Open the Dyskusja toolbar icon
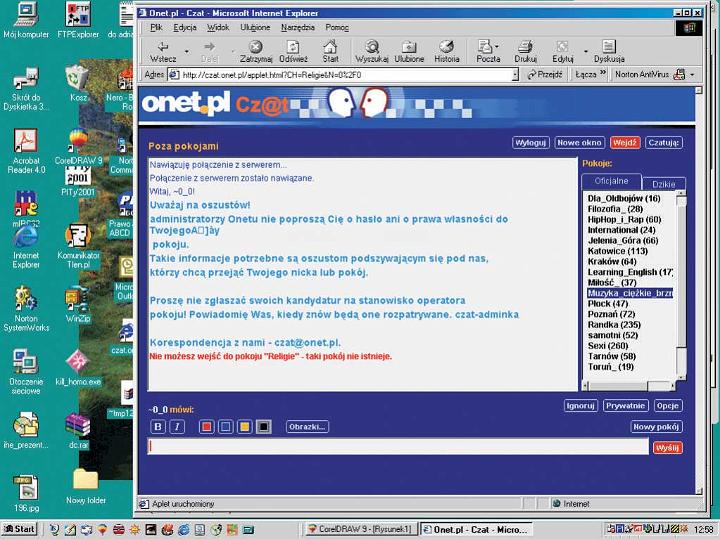Image resolution: width=720 pixels, height=539 pixels. (x=609, y=51)
